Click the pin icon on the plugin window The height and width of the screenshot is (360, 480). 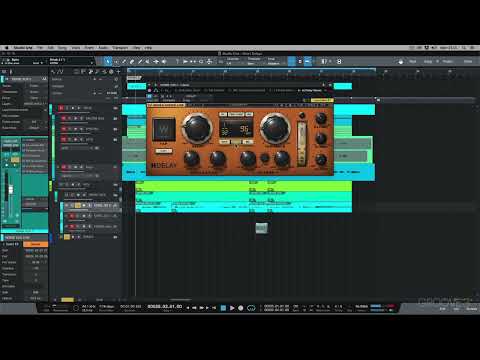point(323,85)
